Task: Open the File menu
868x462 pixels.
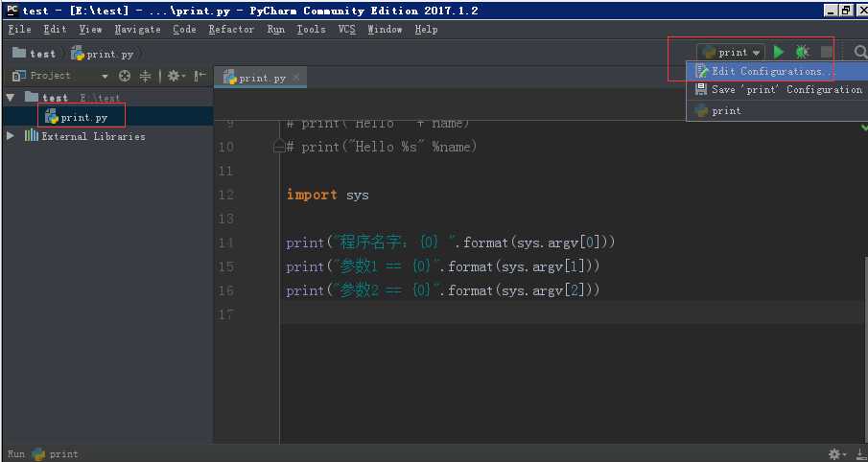Action: point(20,30)
